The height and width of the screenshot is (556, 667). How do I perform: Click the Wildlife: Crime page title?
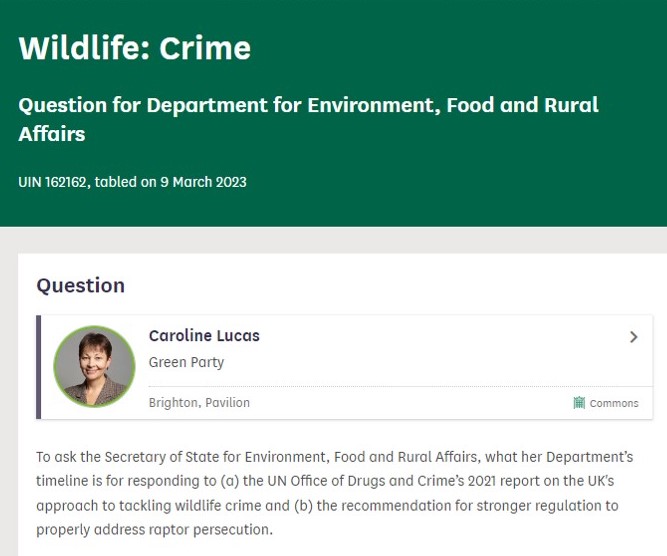[x=134, y=48]
